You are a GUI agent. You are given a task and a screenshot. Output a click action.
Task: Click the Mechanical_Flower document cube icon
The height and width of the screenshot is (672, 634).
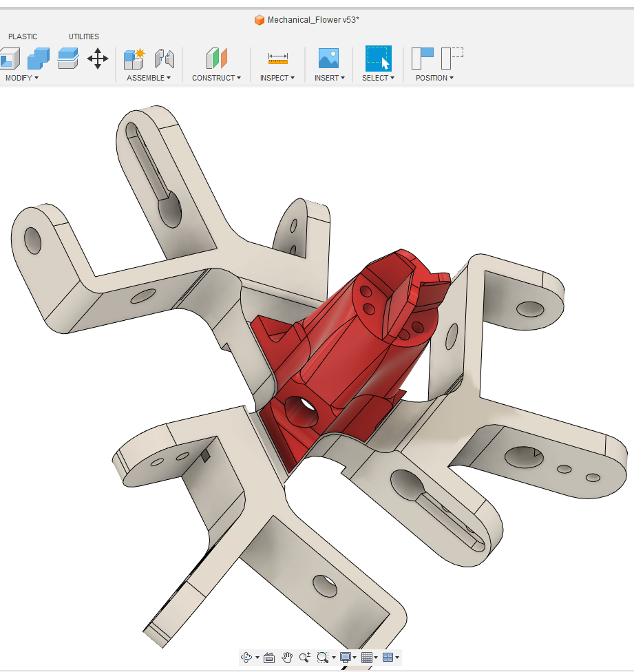click(259, 20)
